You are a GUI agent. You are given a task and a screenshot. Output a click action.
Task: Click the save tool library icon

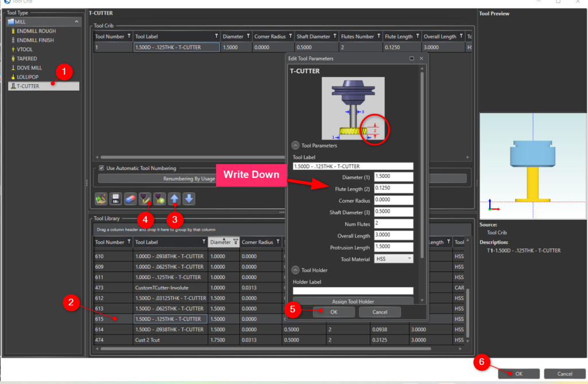pos(115,198)
